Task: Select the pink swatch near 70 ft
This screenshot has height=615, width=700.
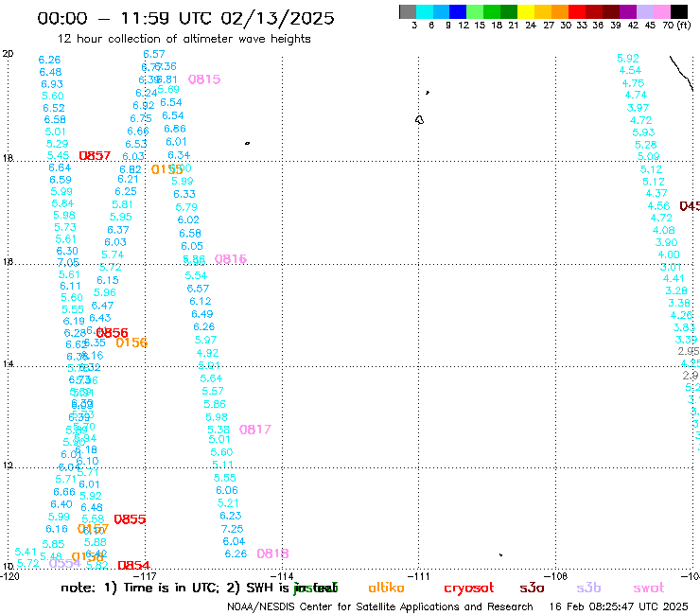Action: (661, 11)
